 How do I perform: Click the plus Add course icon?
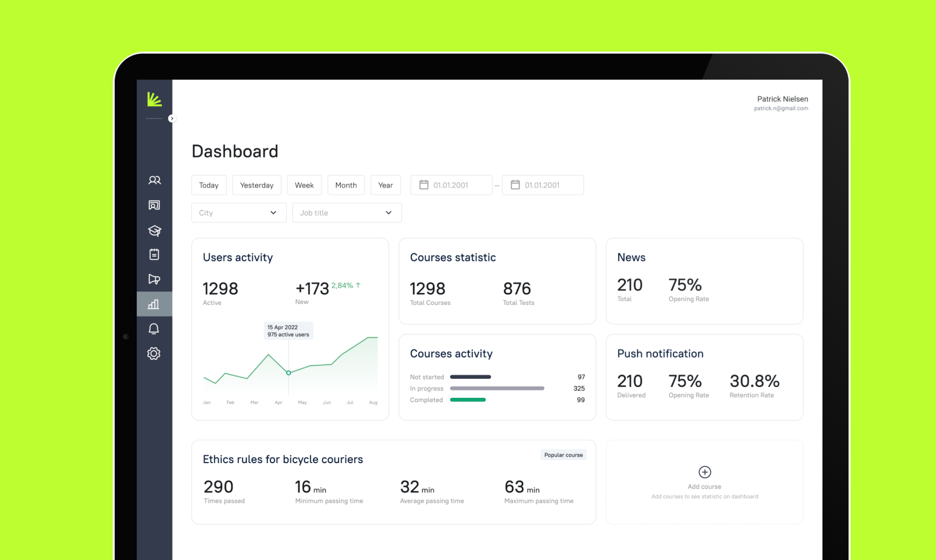tap(704, 472)
